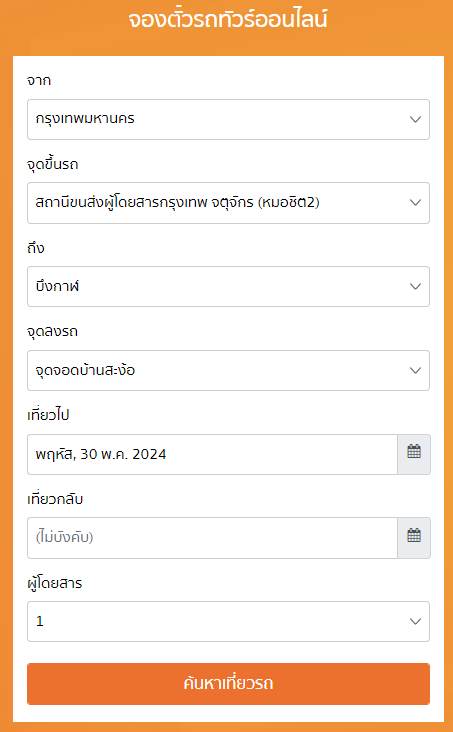This screenshot has height=732, width=453.
Task: Open the จุดลงรถ drop-off point dropdown
Action: point(228,371)
